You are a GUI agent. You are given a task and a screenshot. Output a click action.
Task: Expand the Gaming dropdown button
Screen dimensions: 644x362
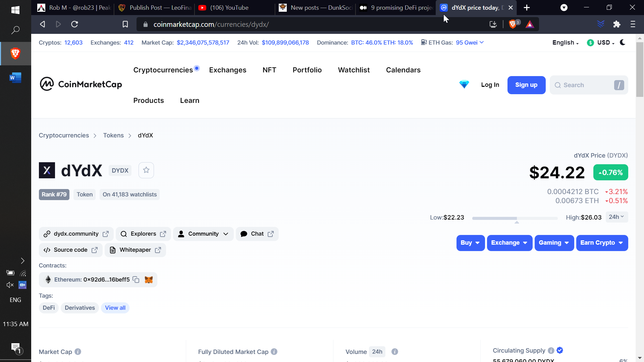click(554, 243)
